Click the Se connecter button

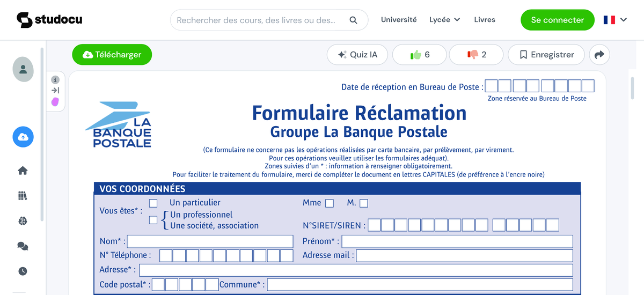click(558, 20)
